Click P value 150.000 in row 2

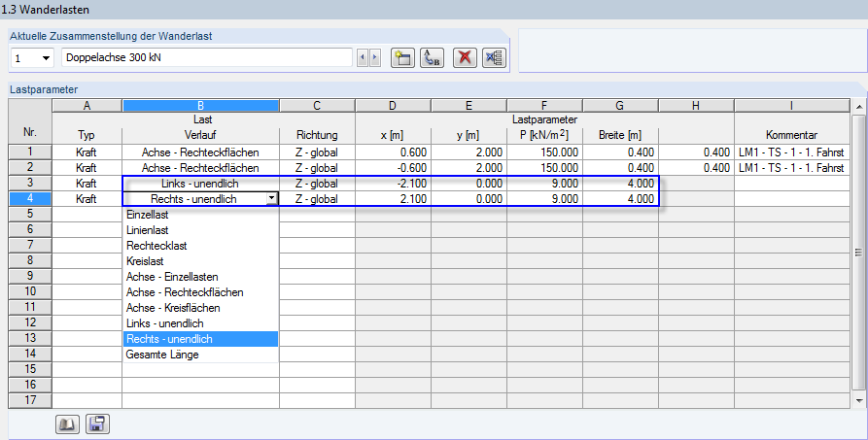(544, 168)
